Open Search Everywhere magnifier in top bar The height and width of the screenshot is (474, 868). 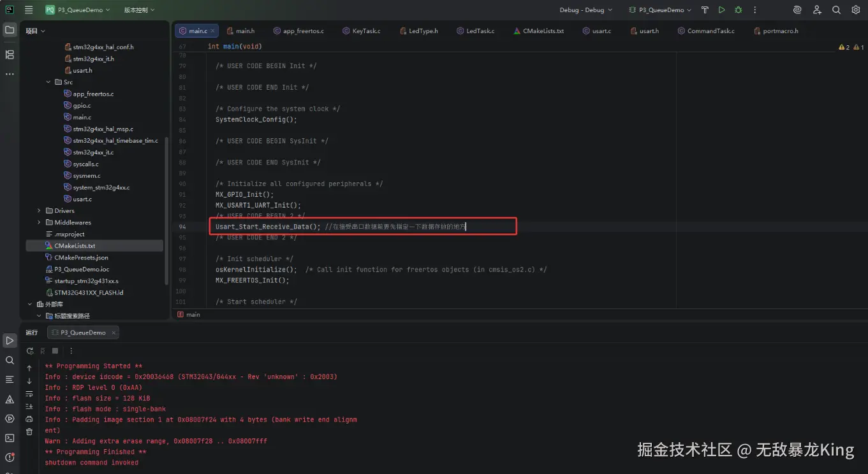click(836, 10)
